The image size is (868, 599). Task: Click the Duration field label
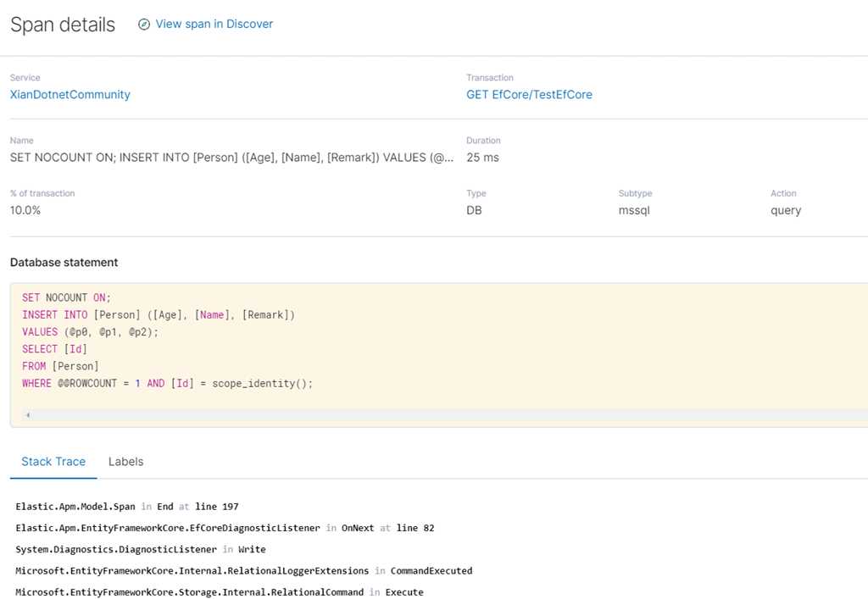click(x=483, y=141)
